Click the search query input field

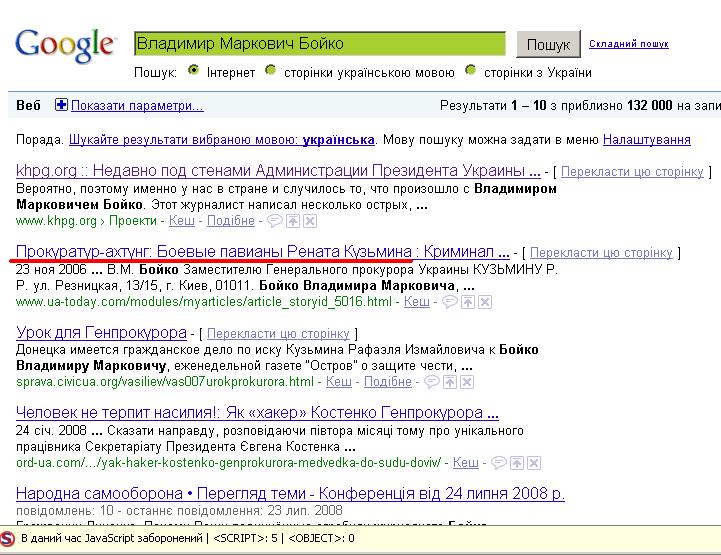pyautogui.click(x=320, y=44)
